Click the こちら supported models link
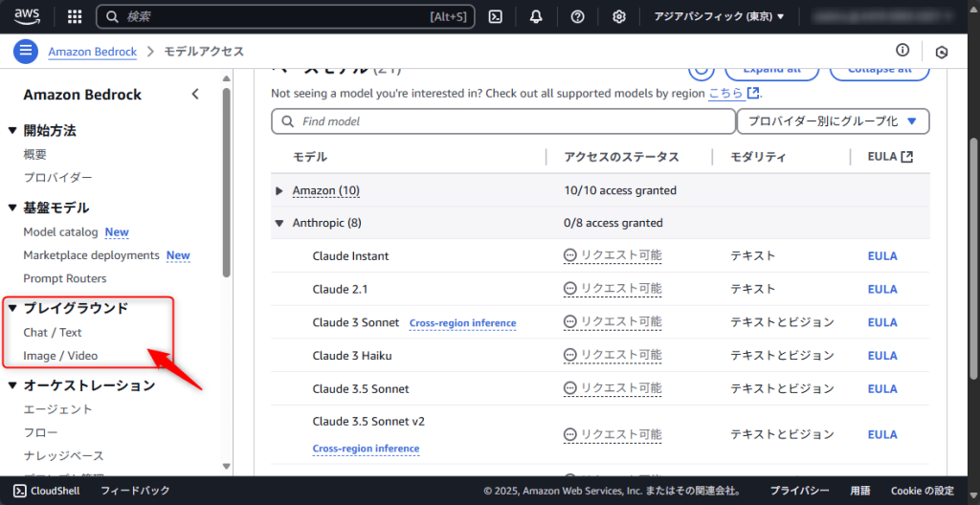Viewport: 980px width, 505px height. point(726,93)
